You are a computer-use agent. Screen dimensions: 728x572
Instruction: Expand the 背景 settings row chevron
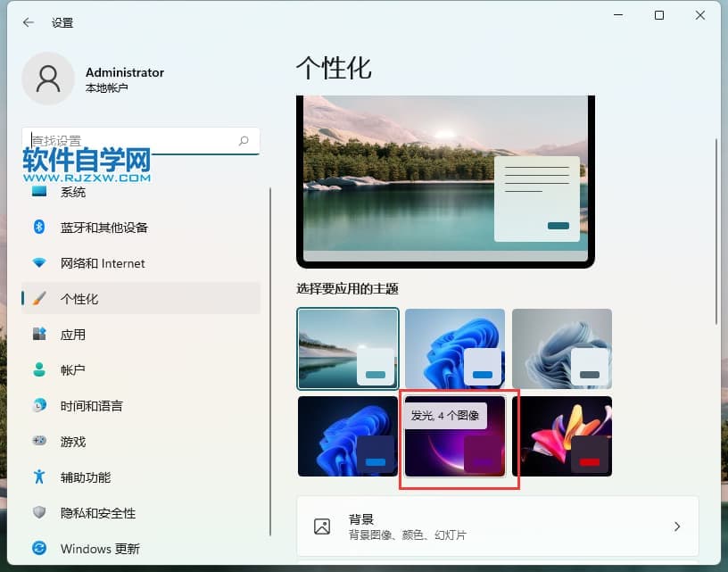pos(677,526)
